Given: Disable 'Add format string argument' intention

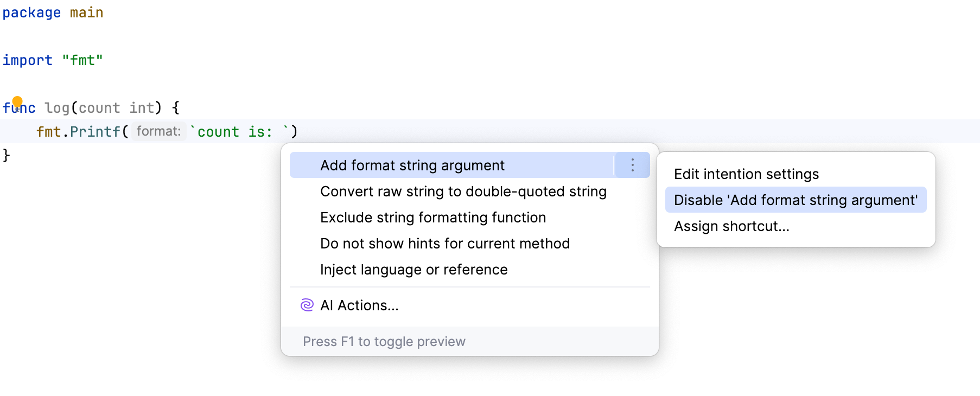Looking at the screenshot, I should pos(795,200).
